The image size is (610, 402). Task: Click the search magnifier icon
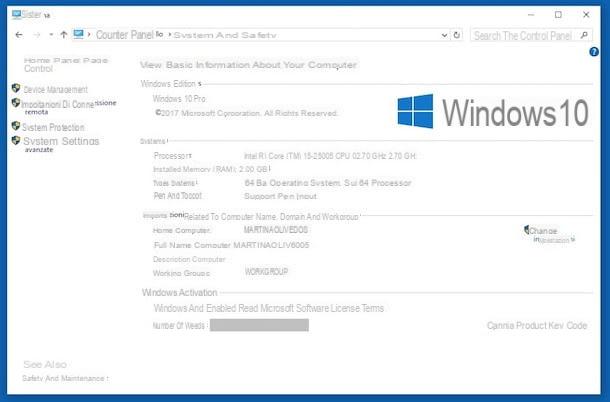click(x=584, y=35)
